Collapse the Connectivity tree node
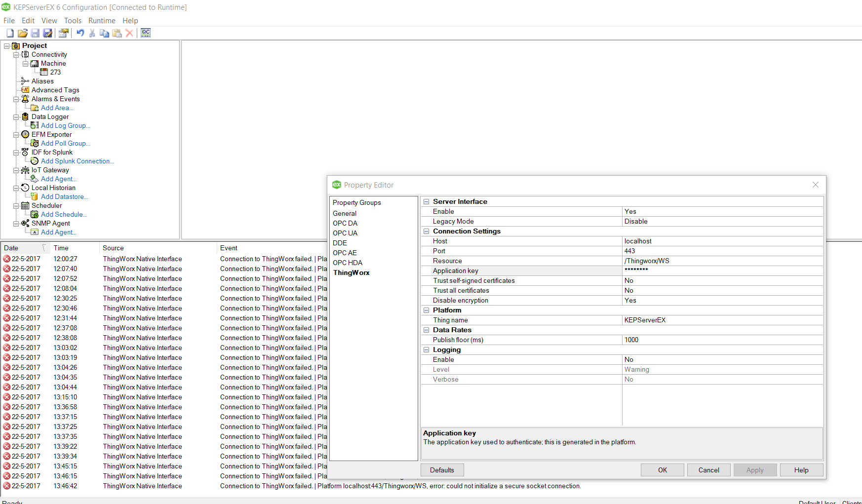 (16, 55)
